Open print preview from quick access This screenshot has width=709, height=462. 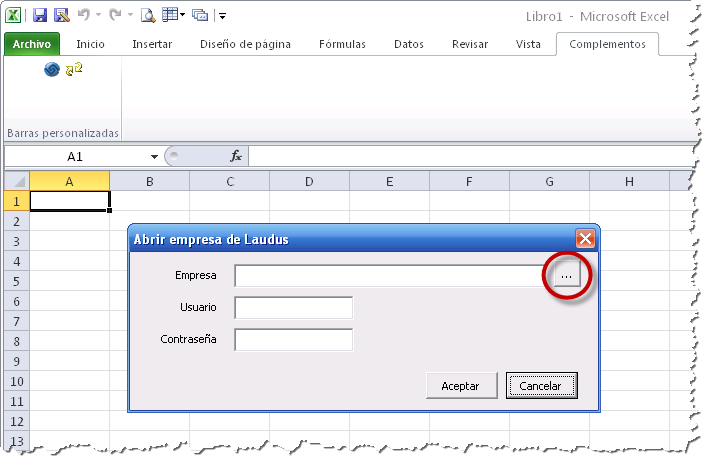point(148,15)
